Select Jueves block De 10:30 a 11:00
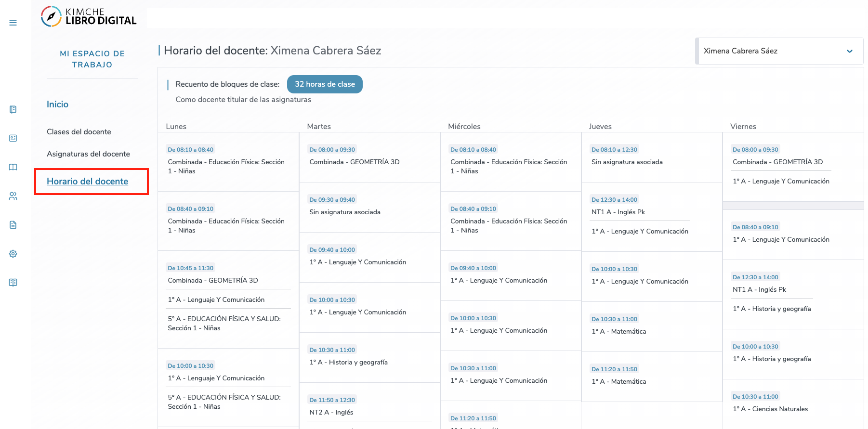The image size is (868, 429). (615, 319)
